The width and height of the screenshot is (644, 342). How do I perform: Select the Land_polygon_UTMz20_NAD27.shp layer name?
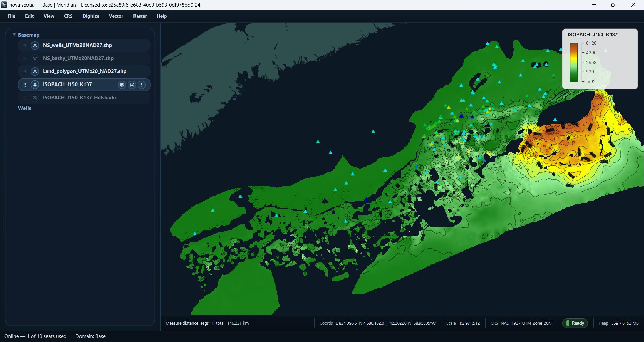[x=85, y=71]
